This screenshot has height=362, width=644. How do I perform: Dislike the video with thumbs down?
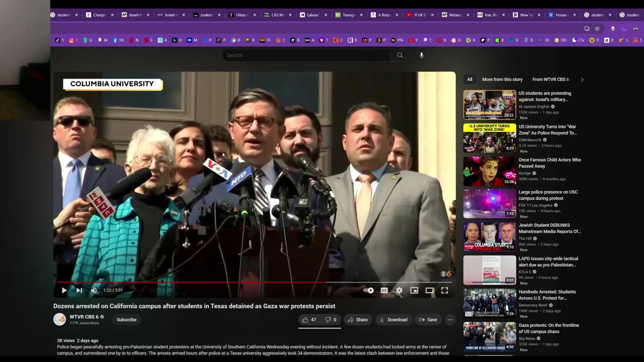(x=331, y=320)
